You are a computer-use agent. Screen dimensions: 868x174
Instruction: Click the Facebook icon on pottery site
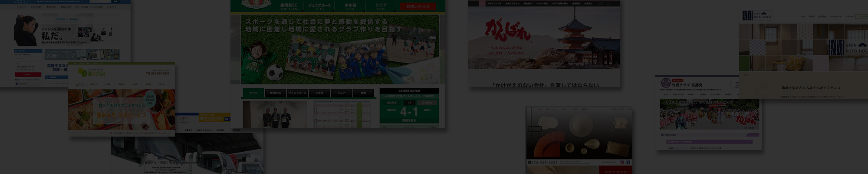tap(628, 163)
